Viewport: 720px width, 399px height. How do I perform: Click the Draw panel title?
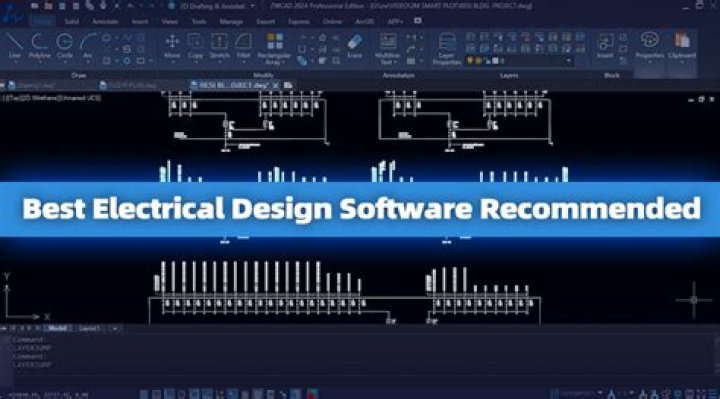[x=79, y=75]
